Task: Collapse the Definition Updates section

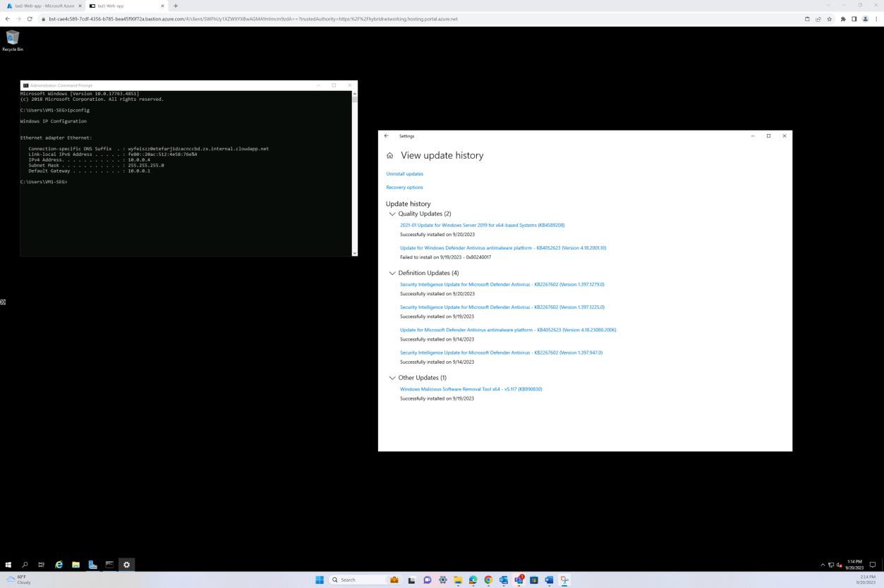Action: tap(392, 273)
